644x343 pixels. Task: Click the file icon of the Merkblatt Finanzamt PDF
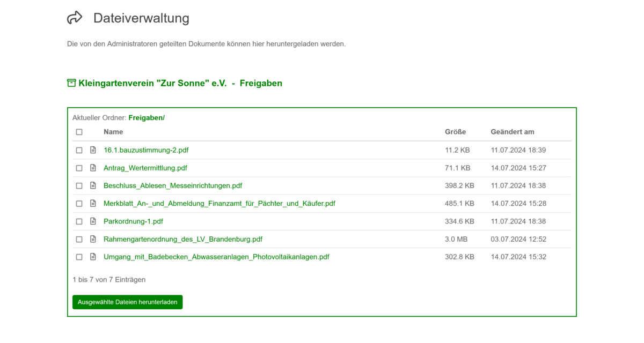93,203
